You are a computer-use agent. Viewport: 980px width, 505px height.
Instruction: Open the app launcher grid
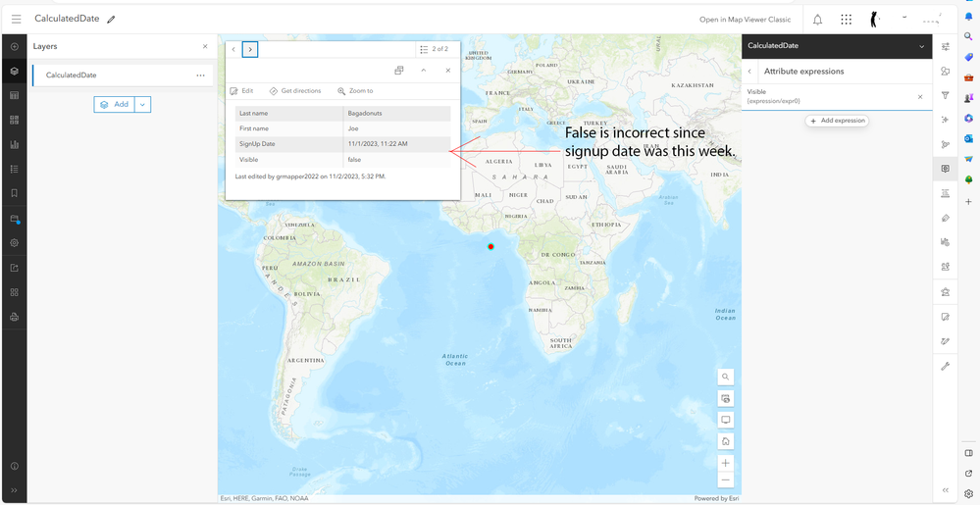pos(847,20)
